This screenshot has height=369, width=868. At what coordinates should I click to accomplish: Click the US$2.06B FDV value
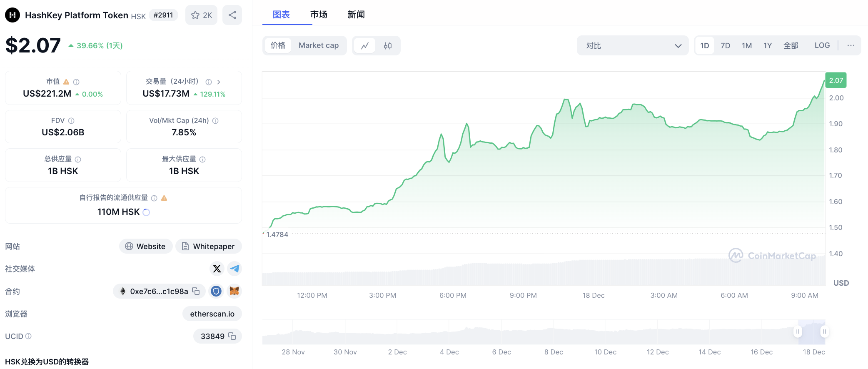tap(63, 132)
